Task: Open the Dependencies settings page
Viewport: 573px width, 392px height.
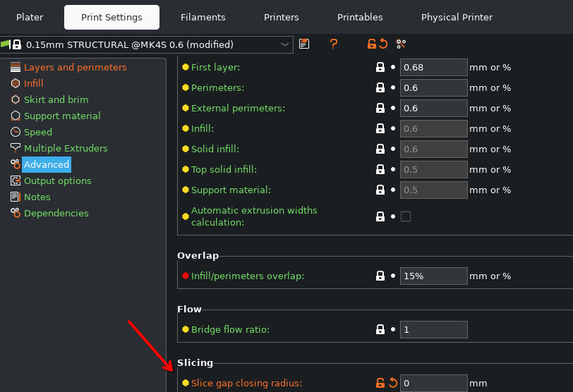Action: 56,213
